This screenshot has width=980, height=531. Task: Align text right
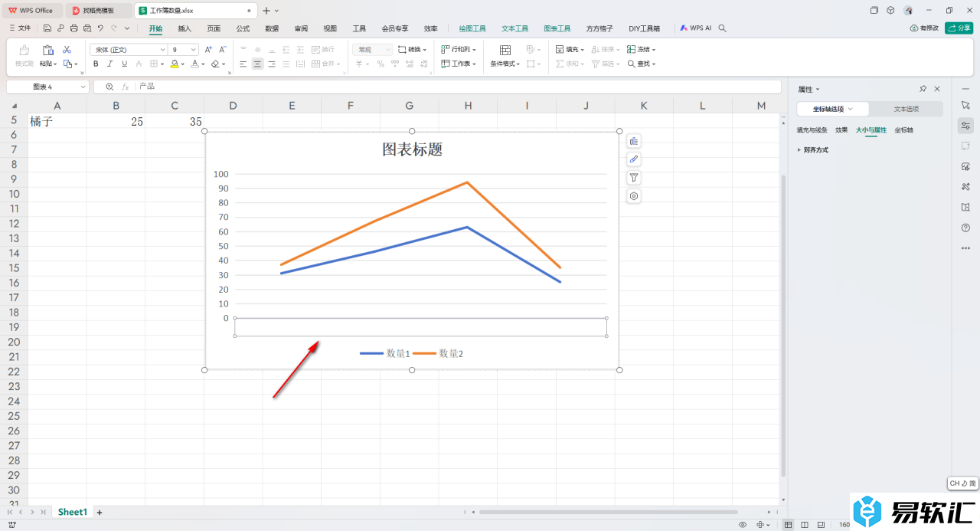pos(272,64)
